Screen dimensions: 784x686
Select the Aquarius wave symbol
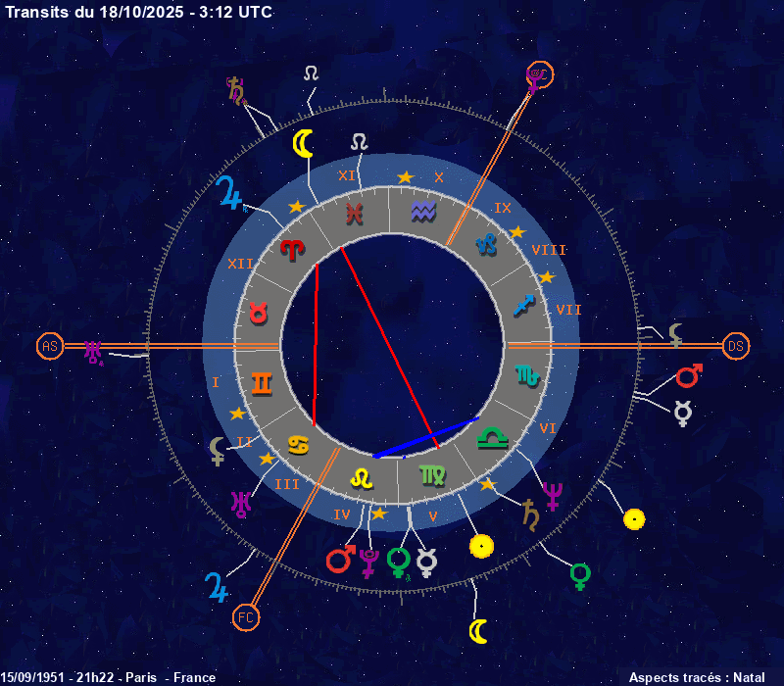point(423,210)
